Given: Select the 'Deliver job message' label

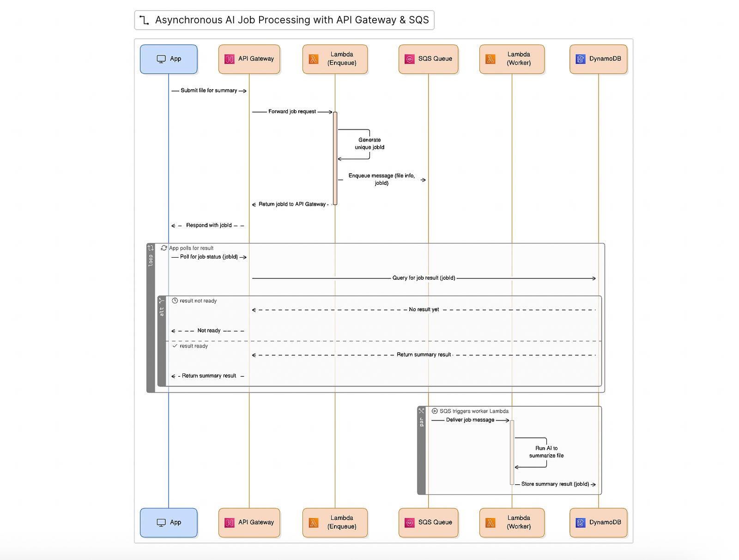Looking at the screenshot, I should pos(470,420).
